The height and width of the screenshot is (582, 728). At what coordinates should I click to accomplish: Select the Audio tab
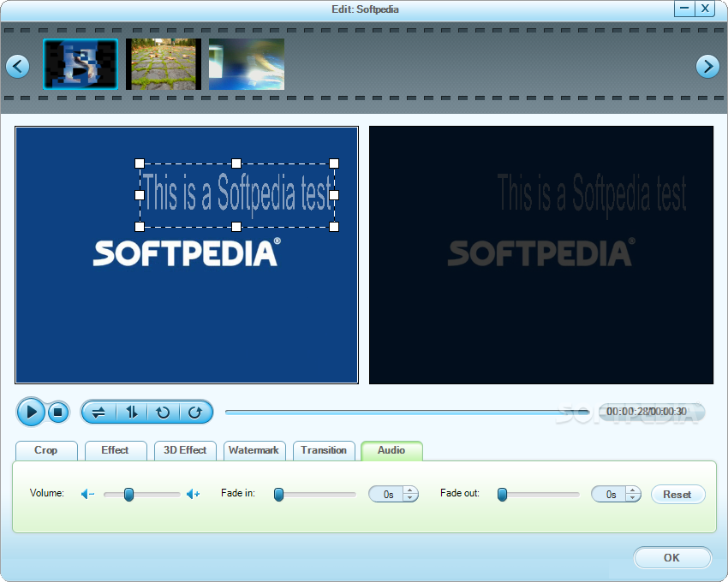391,450
